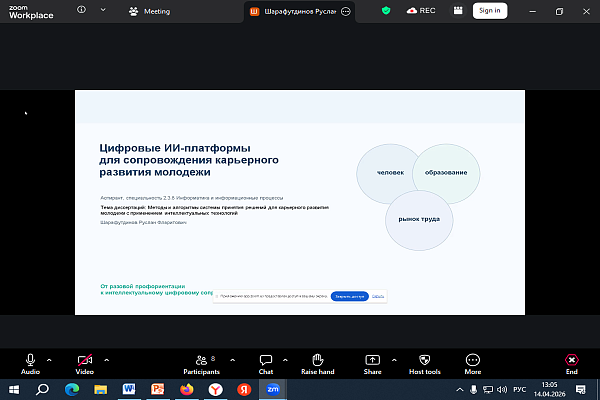The image size is (600, 400).
Task: Switch to the Meeting tab
Action: 150,11
